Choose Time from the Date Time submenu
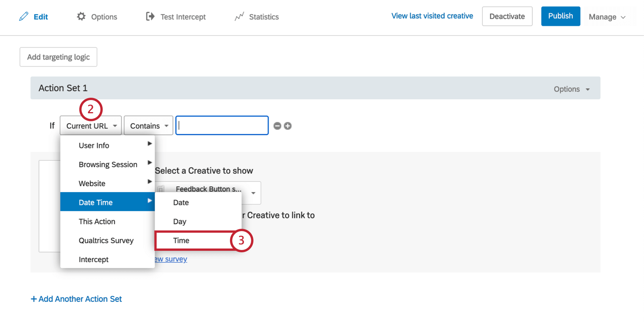The width and height of the screenshot is (644, 322). click(x=181, y=241)
